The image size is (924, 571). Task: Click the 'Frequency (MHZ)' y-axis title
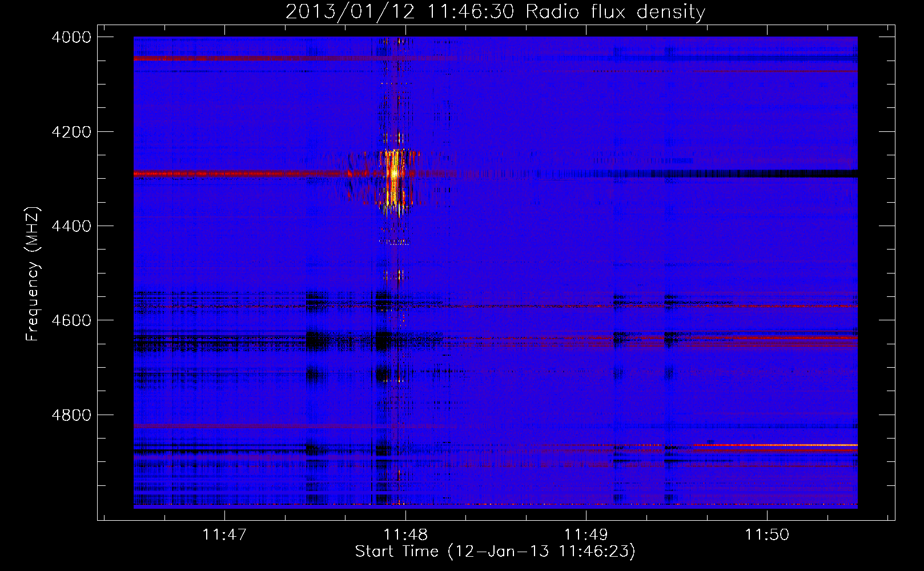(x=33, y=274)
